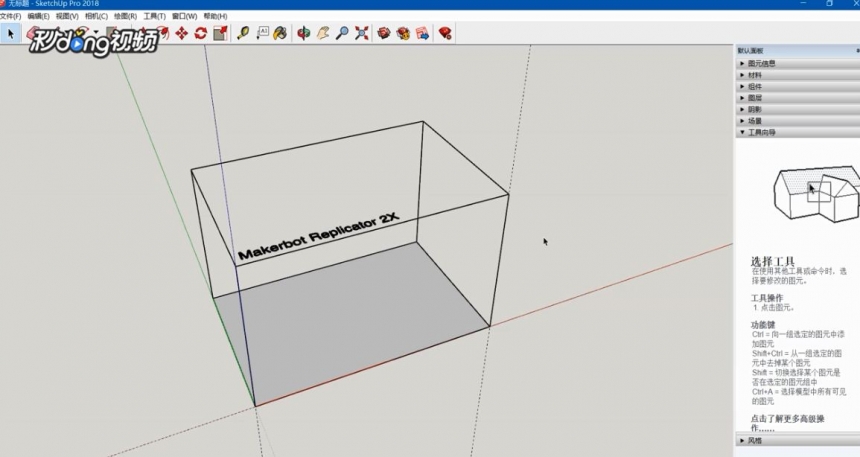
Task: Click the 默认面板 tray title
Action: tap(750, 50)
